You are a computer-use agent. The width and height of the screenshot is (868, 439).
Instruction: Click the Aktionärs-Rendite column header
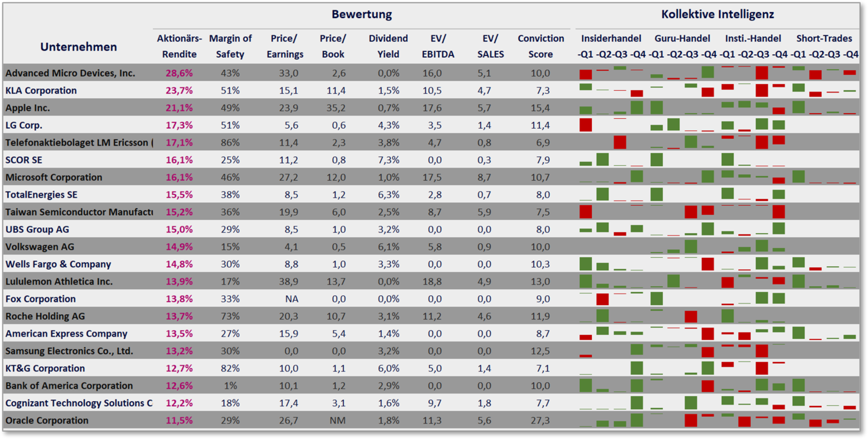coord(179,46)
